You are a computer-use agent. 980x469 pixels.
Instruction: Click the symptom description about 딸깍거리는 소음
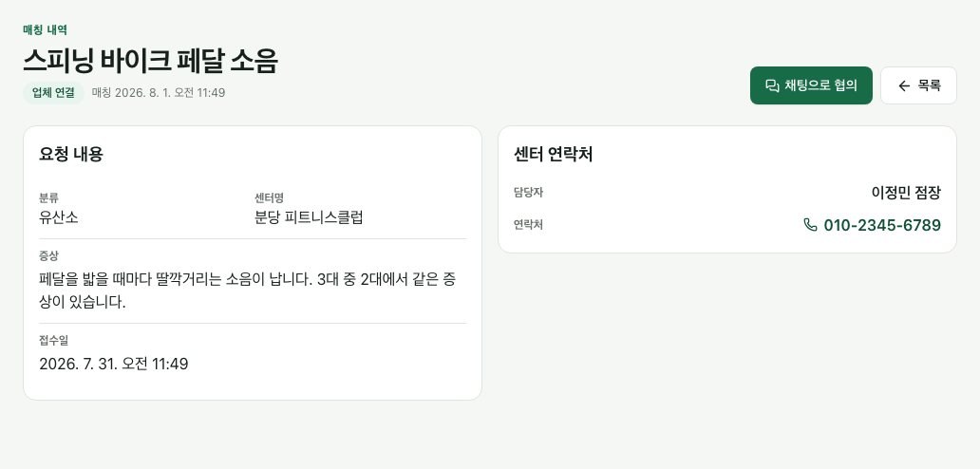coord(247,291)
